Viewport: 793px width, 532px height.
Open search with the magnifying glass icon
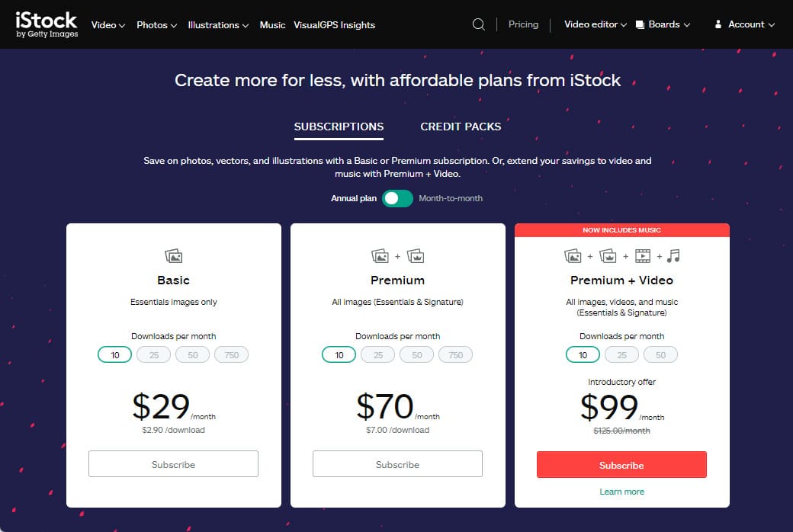(x=478, y=24)
